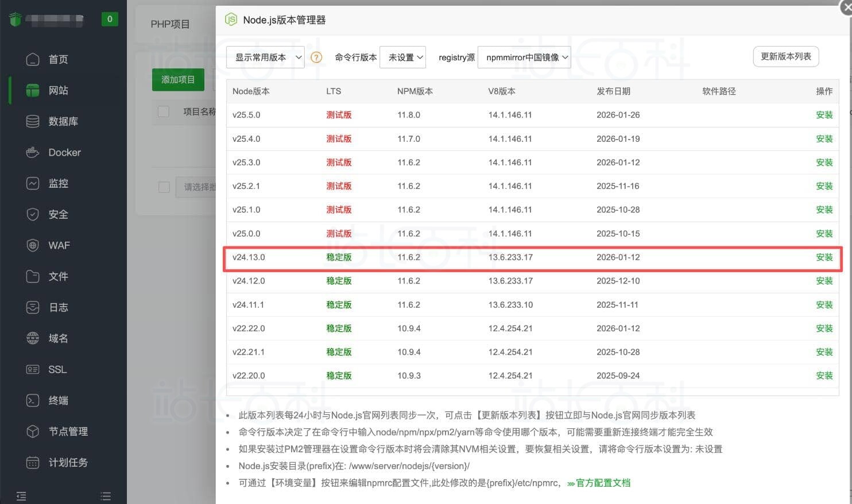
Task: Click the 更新版本列表 button
Action: pos(785,56)
